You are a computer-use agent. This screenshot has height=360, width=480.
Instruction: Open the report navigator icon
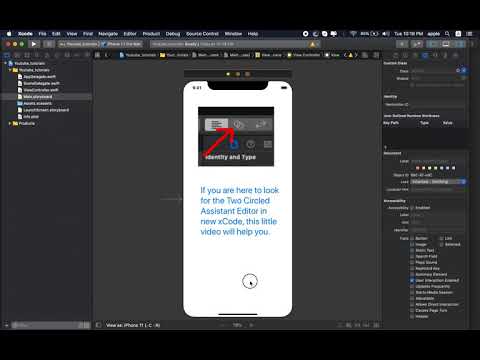click(87, 55)
